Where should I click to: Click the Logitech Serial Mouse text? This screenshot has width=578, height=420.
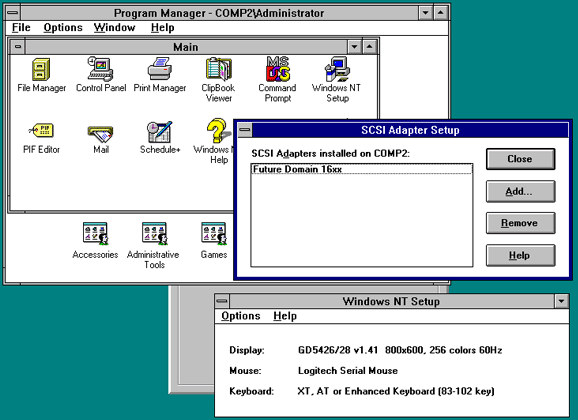pyautogui.click(x=348, y=371)
